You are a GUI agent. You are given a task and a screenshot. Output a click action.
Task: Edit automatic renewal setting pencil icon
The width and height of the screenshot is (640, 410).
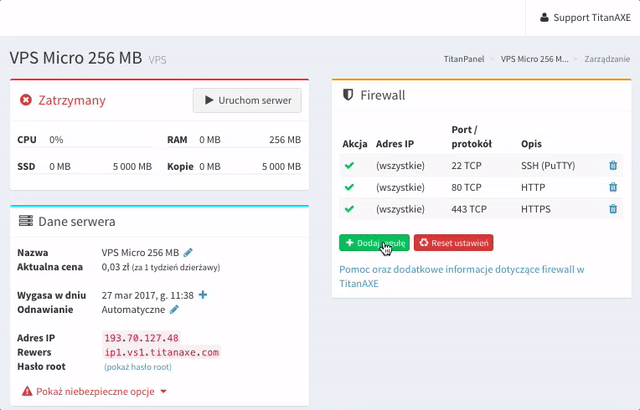(174, 310)
